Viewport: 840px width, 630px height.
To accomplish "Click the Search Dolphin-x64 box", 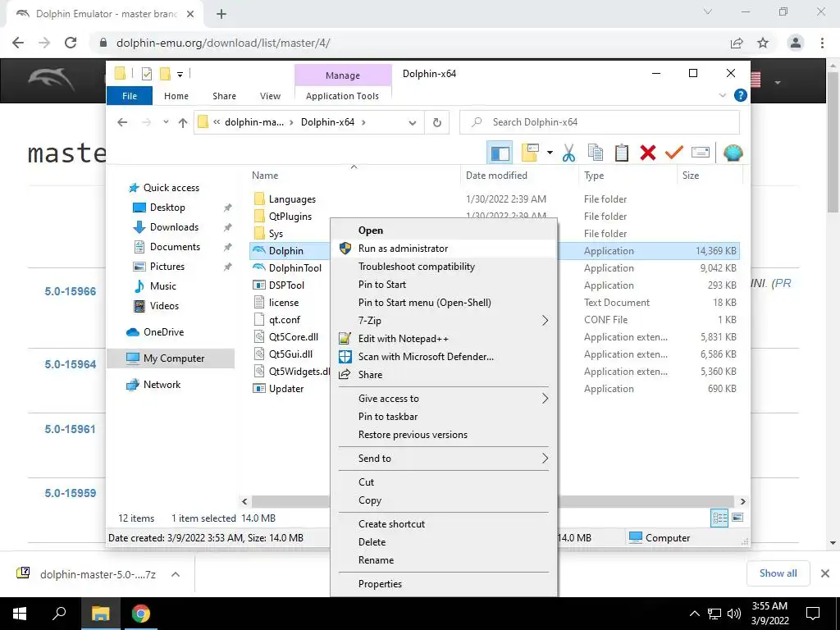I will click(600, 122).
